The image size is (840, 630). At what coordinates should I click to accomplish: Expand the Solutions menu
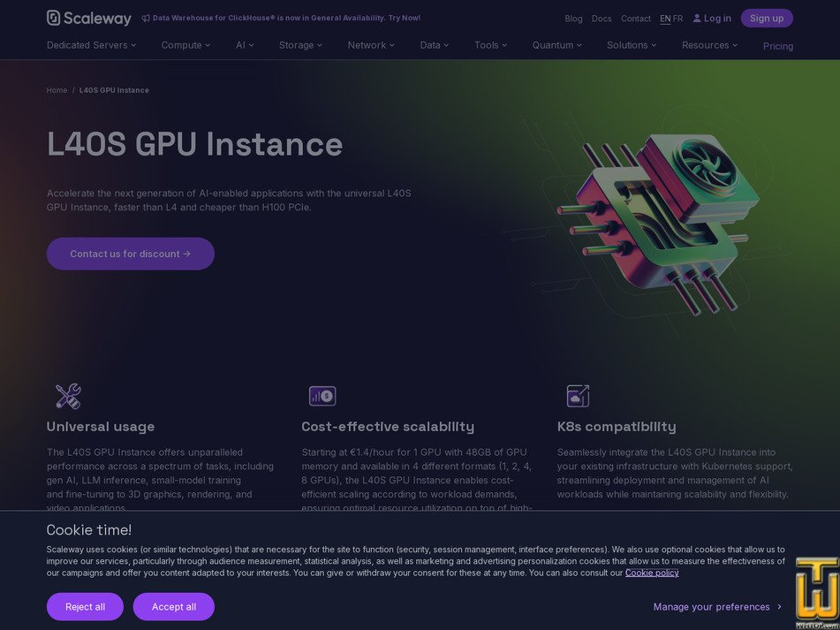[x=632, y=45]
